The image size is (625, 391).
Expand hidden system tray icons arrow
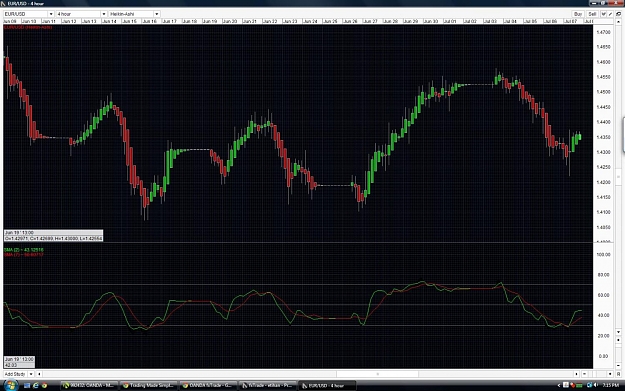(x=558, y=385)
